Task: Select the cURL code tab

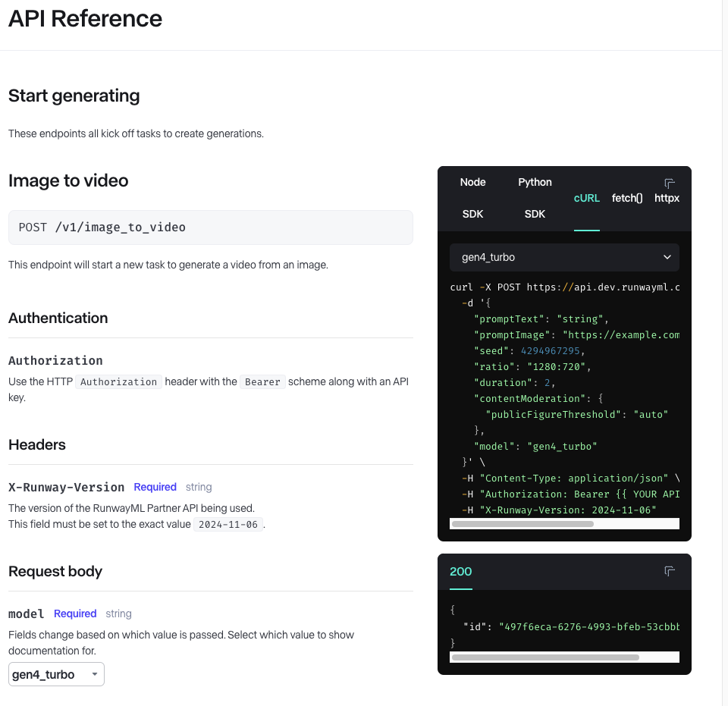Action: [587, 198]
